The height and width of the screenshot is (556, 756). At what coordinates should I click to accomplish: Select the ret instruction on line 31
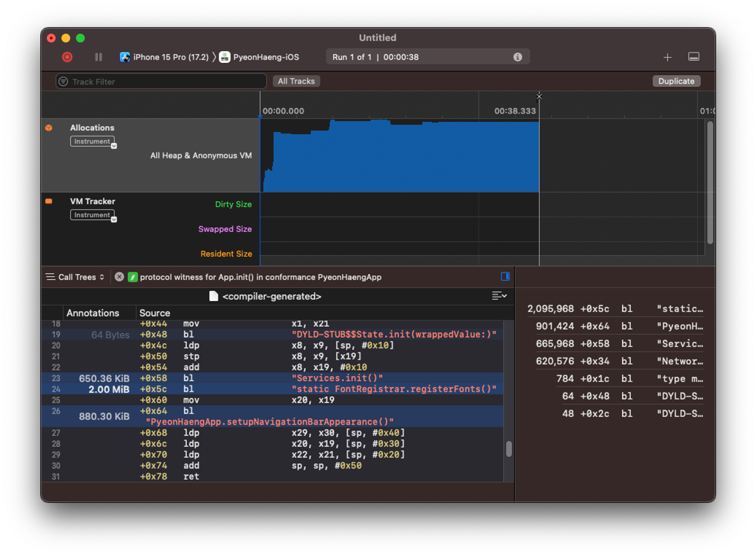pos(272,477)
